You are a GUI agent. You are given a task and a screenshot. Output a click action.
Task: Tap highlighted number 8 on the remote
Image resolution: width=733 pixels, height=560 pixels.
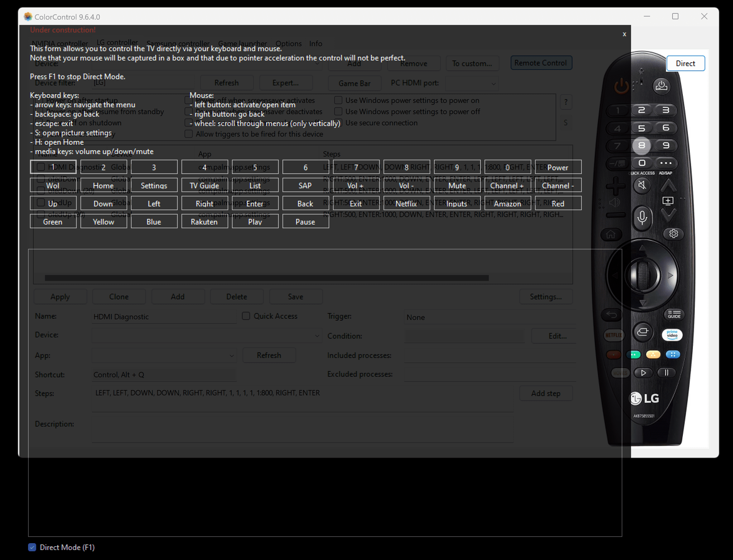[x=641, y=146]
